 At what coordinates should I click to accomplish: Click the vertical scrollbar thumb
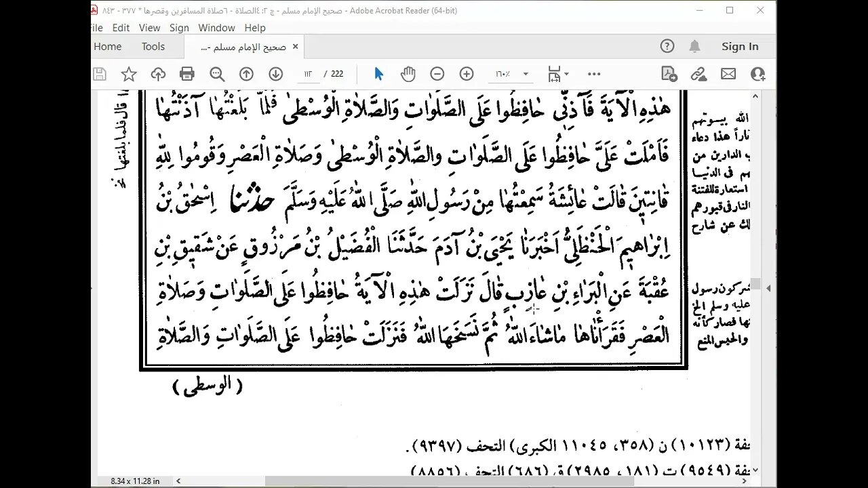point(755,285)
